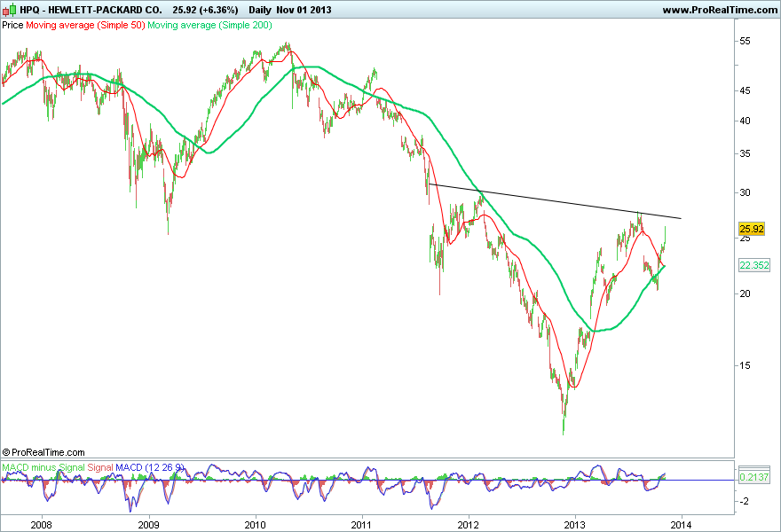The image size is (781, 532).
Task: Click the 2014 year axis label
Action: click(x=682, y=525)
